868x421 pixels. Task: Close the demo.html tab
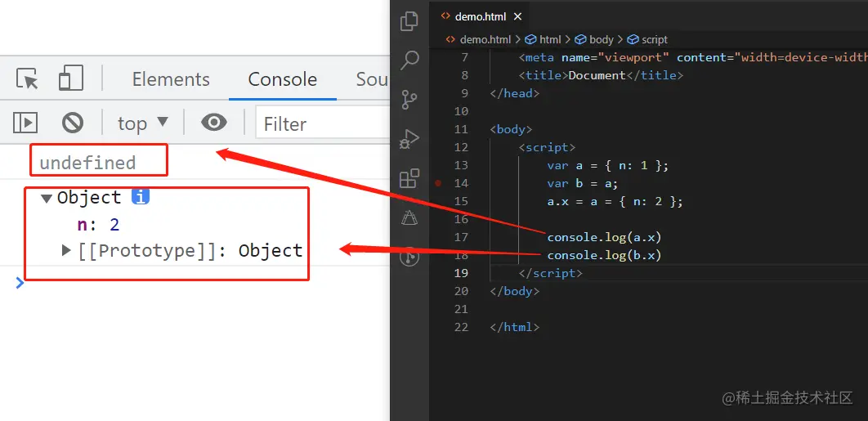(517, 16)
